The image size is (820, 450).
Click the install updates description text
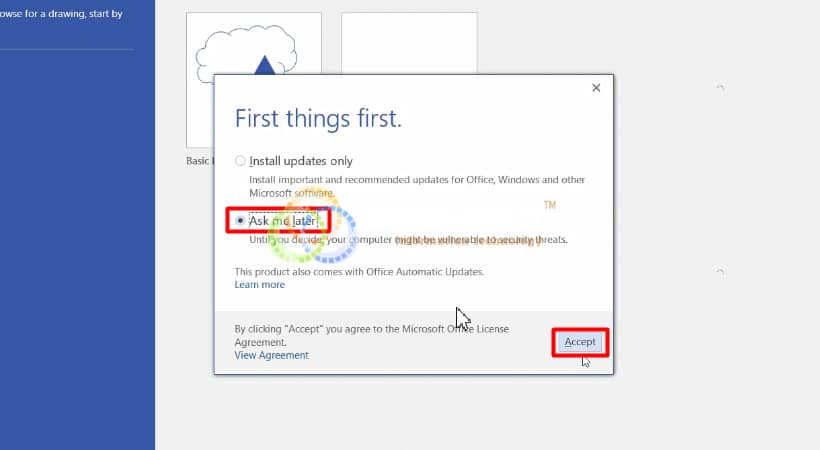pos(417,186)
